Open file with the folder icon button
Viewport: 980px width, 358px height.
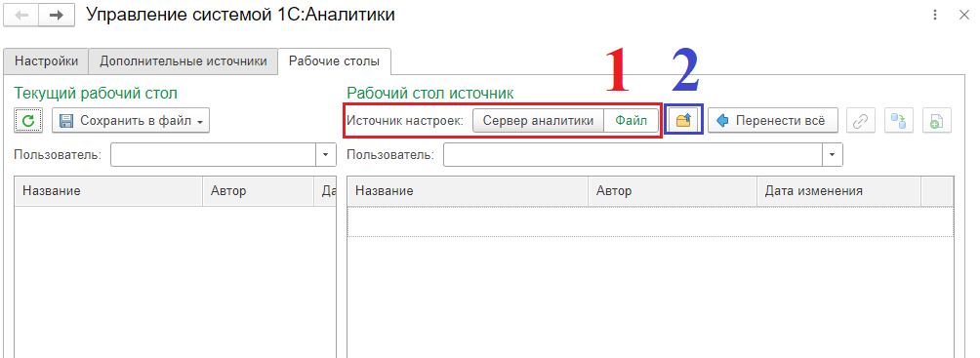683,121
